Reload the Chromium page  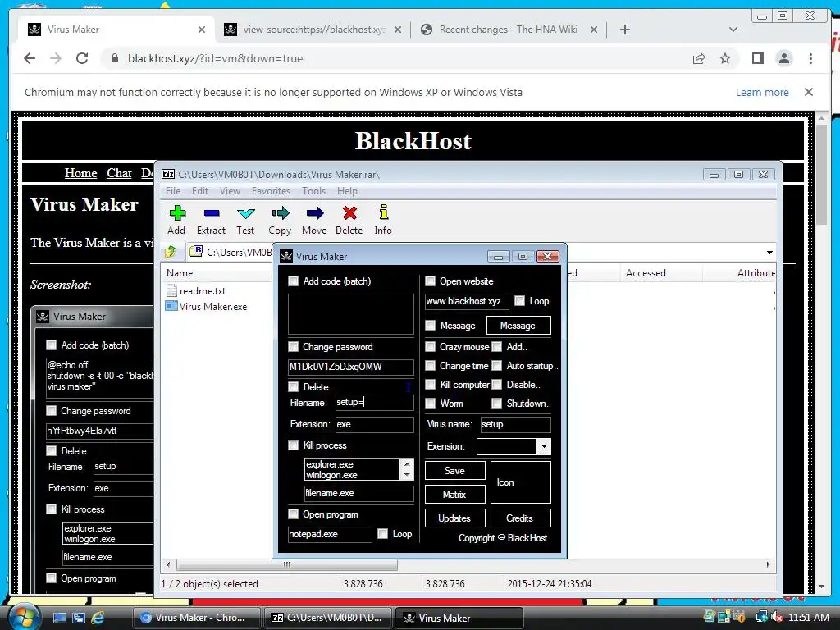tap(82, 58)
